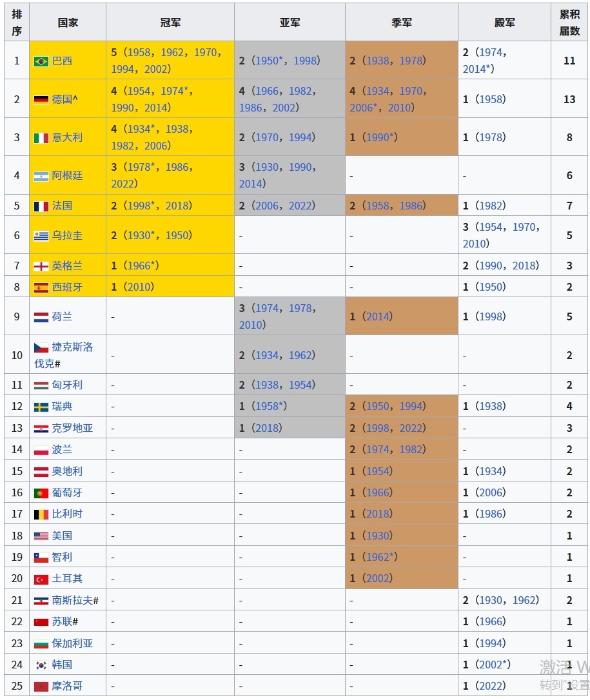Click the Portugal flag icon
The height and width of the screenshot is (700, 590).
point(41,493)
